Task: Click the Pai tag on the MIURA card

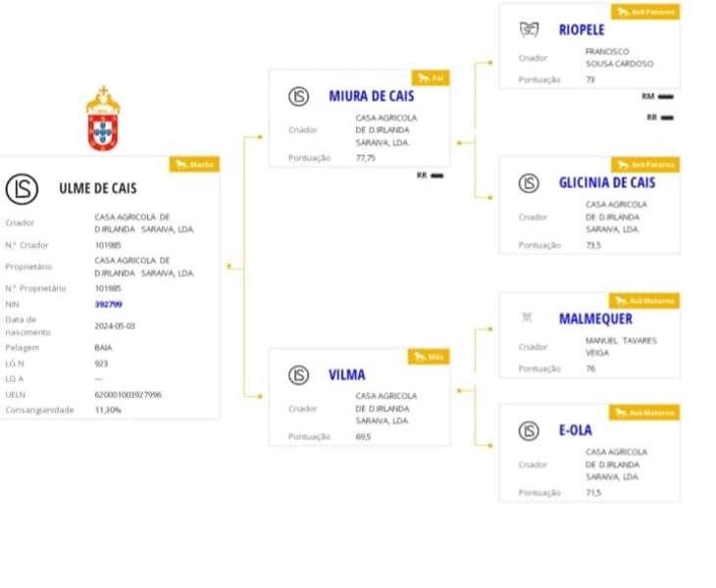Action: tap(431, 78)
